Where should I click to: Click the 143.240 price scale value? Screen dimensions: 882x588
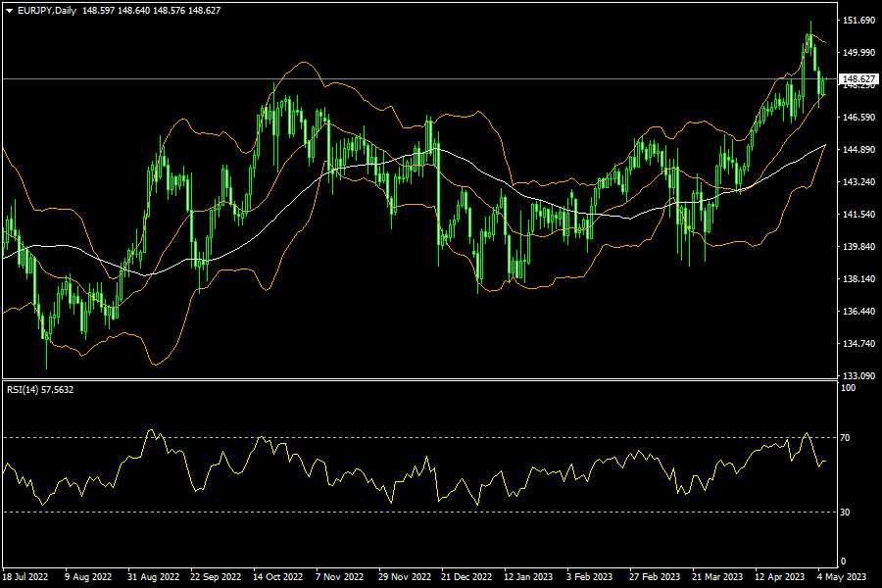click(x=858, y=181)
